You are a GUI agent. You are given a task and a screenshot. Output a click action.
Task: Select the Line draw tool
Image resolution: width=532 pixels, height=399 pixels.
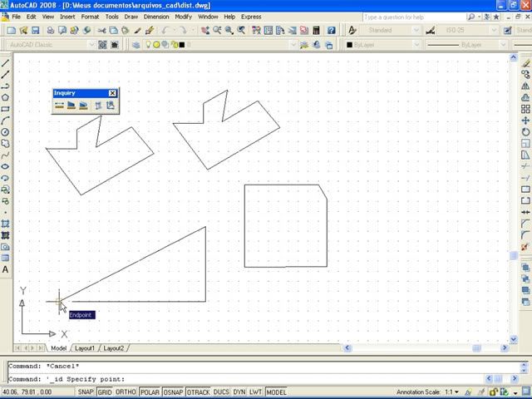point(5,63)
